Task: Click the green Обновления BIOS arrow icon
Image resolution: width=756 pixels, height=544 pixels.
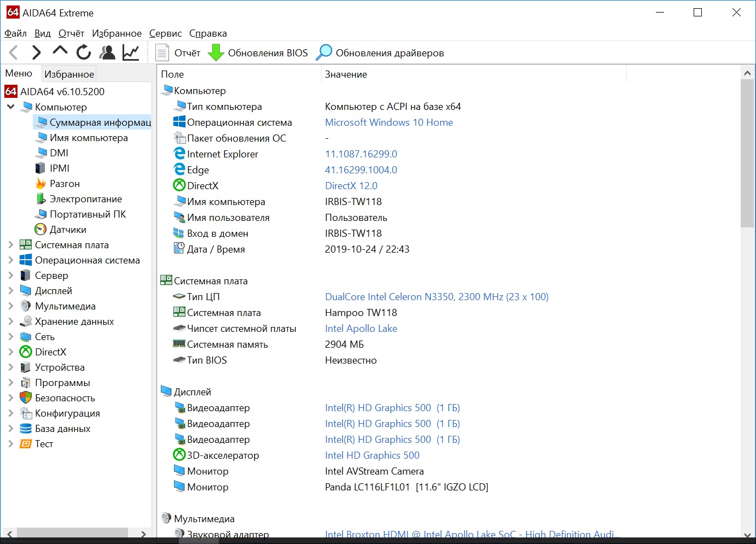Action: coord(216,52)
